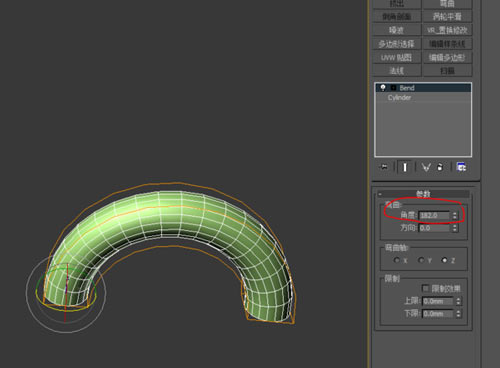Apply the UVW 贴图 modifier button
Viewport: 500px width, 368px height.
[x=397, y=57]
